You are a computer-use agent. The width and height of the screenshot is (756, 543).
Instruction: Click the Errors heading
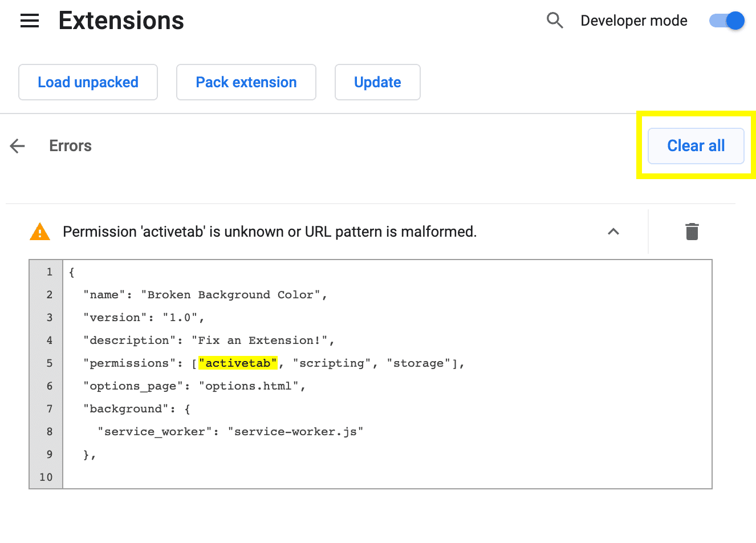tap(70, 146)
